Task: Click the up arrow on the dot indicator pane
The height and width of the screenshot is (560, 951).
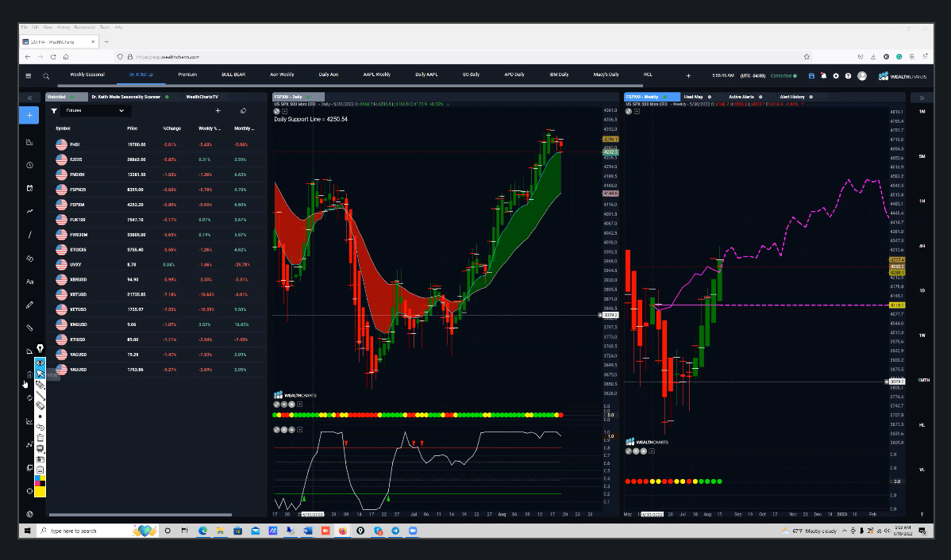Action: point(291,405)
